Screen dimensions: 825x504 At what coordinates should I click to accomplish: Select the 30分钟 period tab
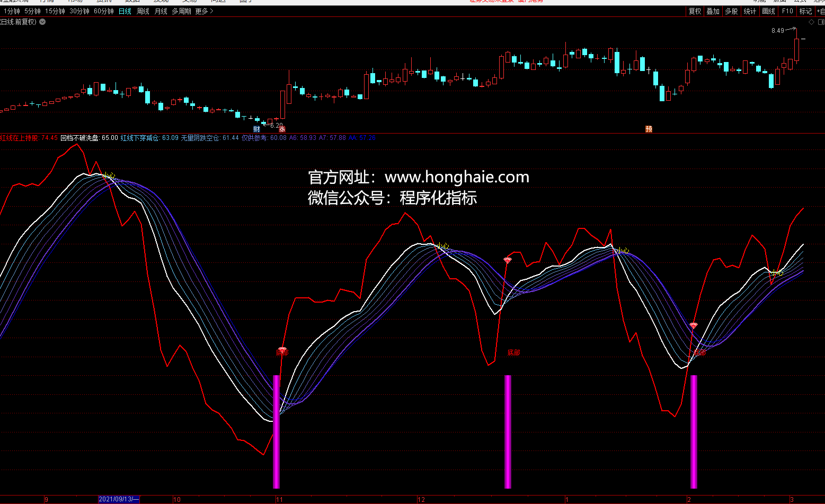coord(79,11)
